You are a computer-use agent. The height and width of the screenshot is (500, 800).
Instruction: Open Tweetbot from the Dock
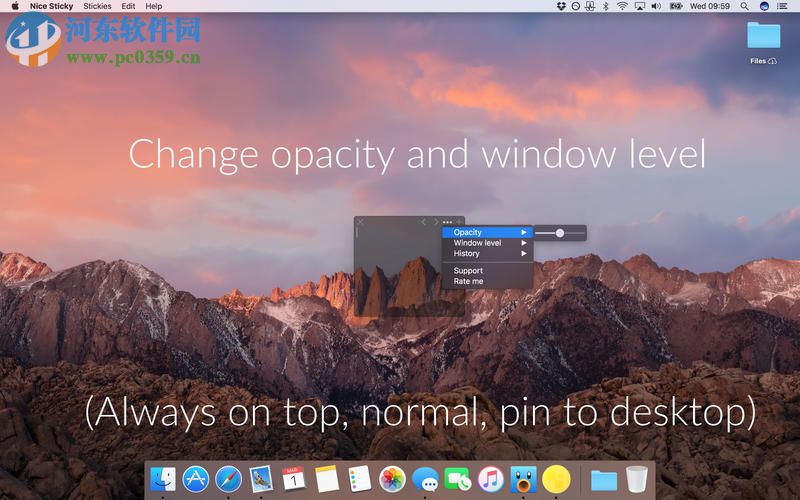pos(523,480)
